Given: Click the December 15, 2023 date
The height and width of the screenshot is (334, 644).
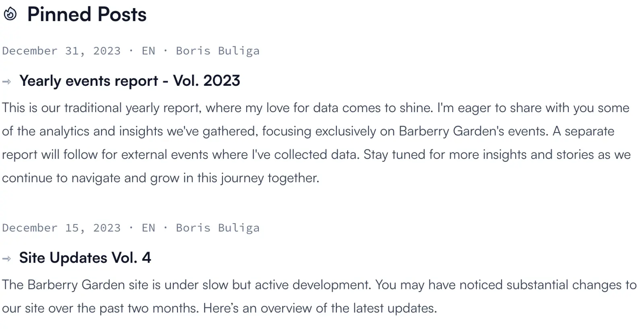Looking at the screenshot, I should (61, 228).
